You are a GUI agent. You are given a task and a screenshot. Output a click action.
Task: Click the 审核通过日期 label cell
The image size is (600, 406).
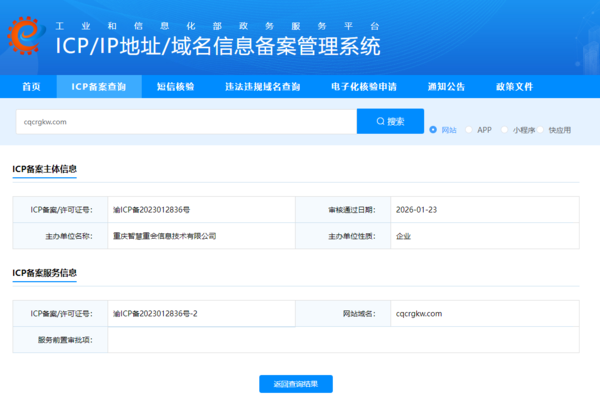click(x=343, y=210)
